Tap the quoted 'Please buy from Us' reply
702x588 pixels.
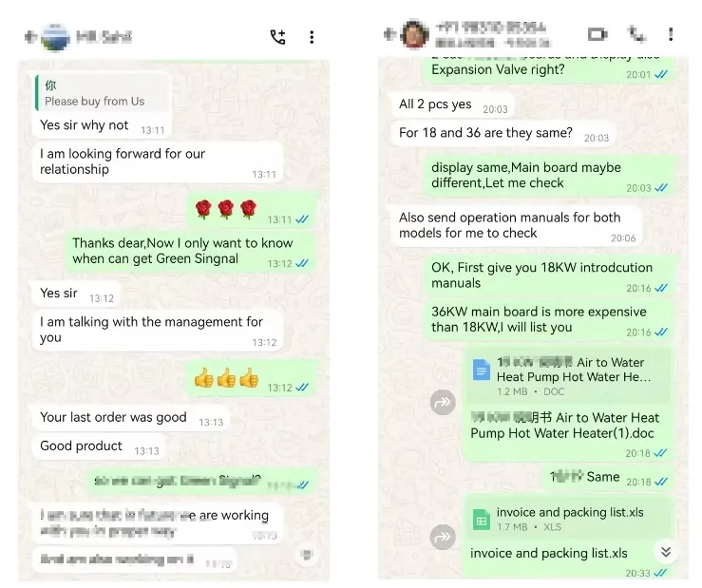(x=103, y=93)
